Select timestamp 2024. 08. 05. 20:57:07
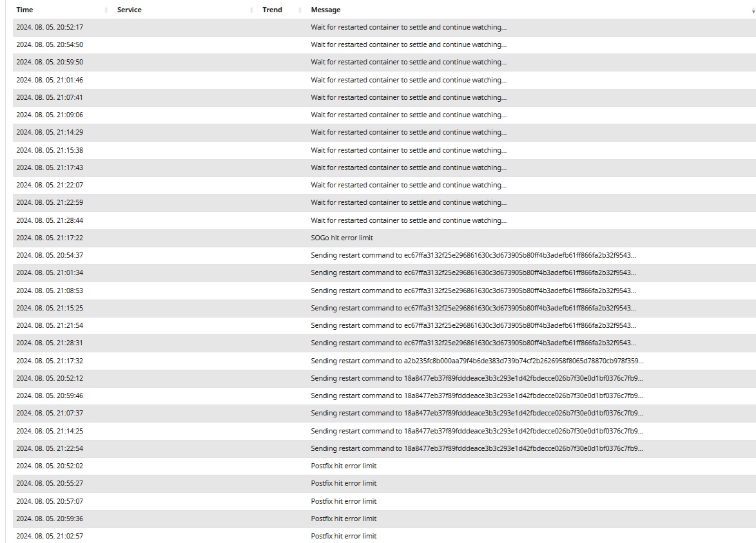Screen dimensions: 756x543 coord(50,502)
